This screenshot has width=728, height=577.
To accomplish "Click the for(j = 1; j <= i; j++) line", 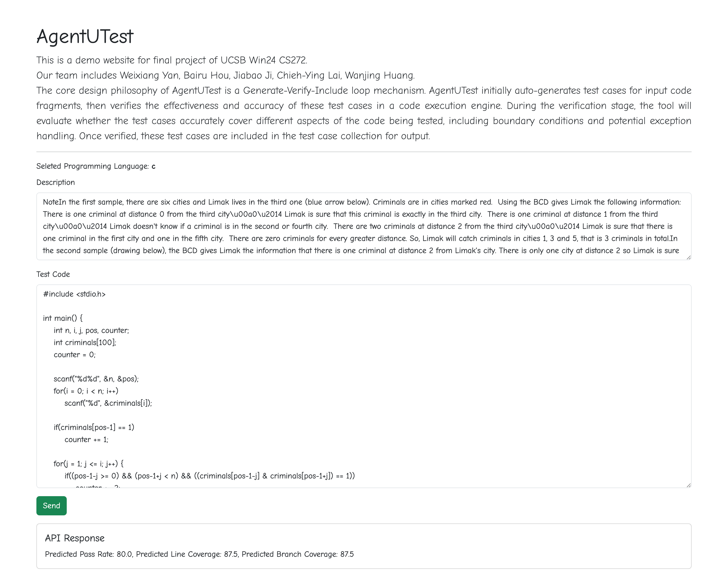I will click(88, 464).
